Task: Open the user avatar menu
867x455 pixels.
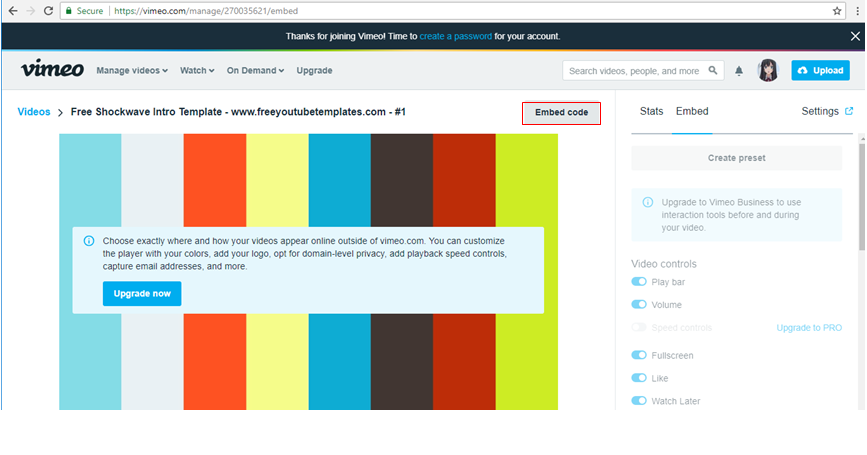Action: pos(767,70)
